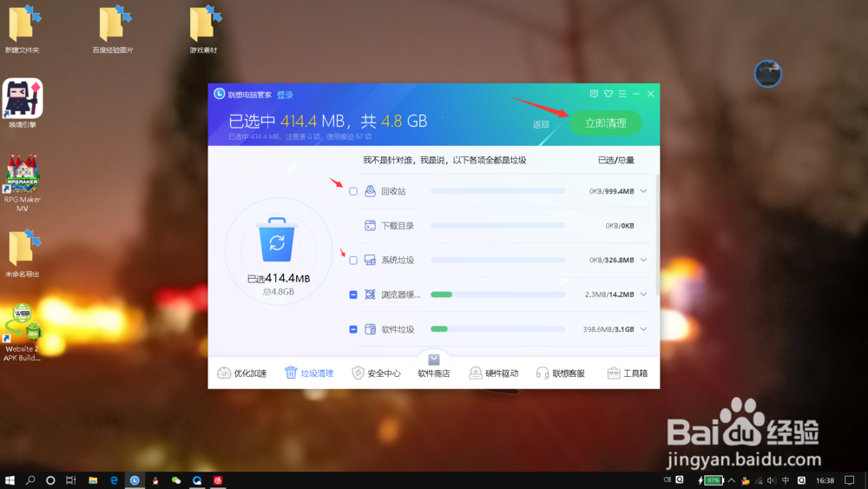Toggle the 软件垃圾 software junk checkbox
Image resolution: width=868 pixels, height=489 pixels.
353,329
